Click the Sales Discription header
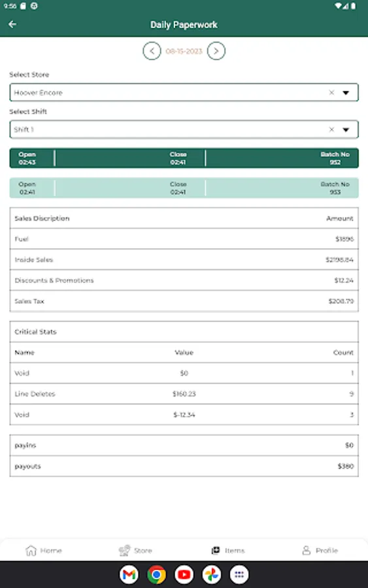This screenshot has width=368, height=588. [x=42, y=218]
